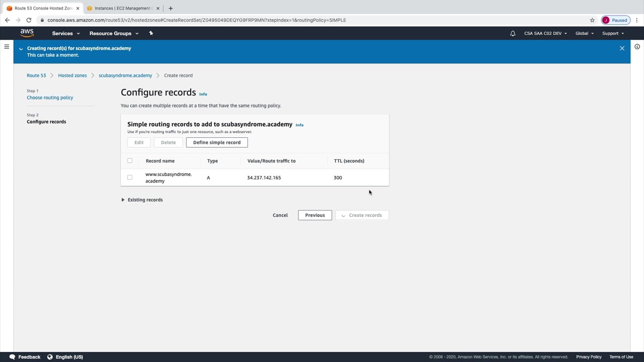Click the Define simple record button
The height and width of the screenshot is (362, 644).
click(x=217, y=142)
